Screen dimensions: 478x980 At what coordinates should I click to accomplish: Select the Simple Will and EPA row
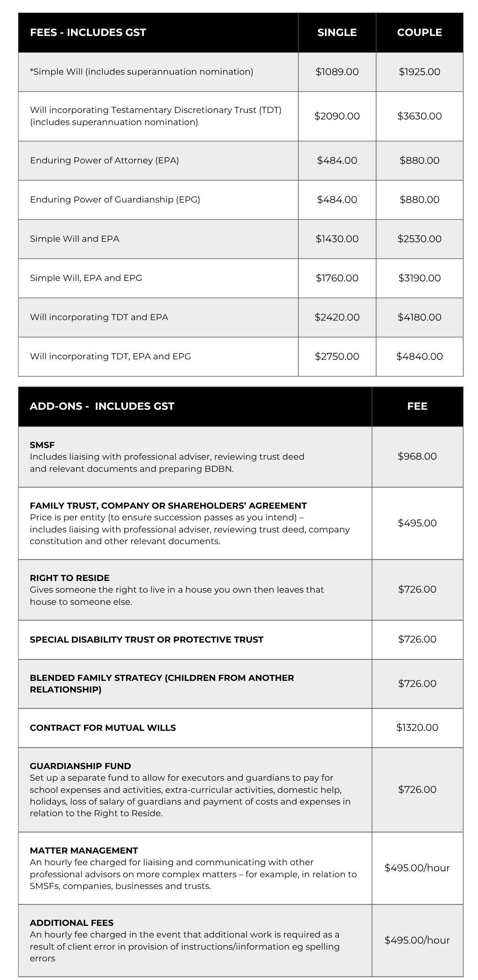tap(240, 239)
